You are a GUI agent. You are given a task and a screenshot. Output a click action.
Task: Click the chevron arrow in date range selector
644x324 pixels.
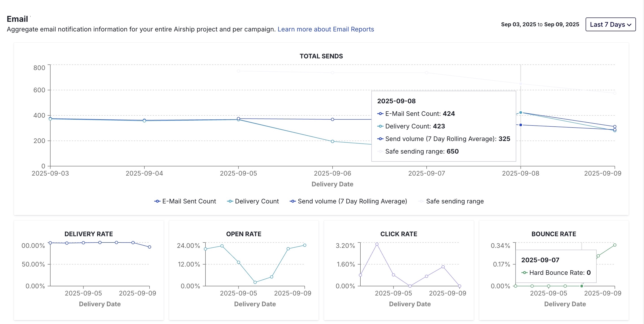[629, 25]
